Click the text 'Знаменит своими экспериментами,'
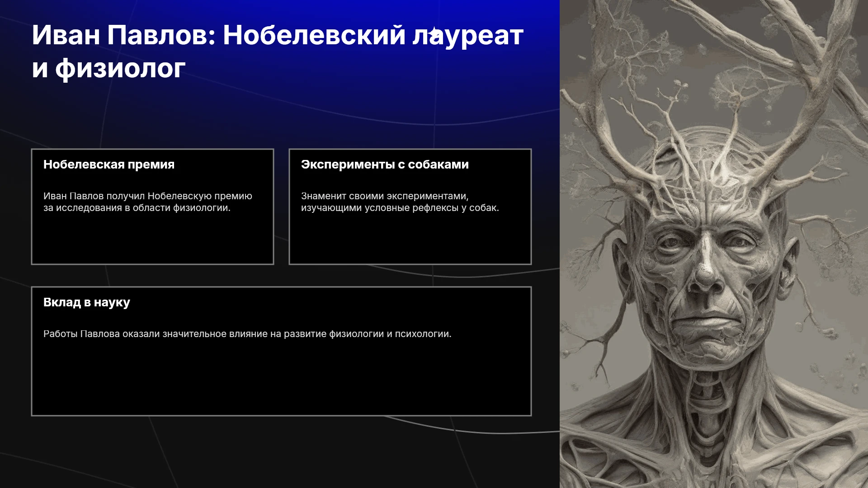The image size is (868, 488). pos(385,196)
